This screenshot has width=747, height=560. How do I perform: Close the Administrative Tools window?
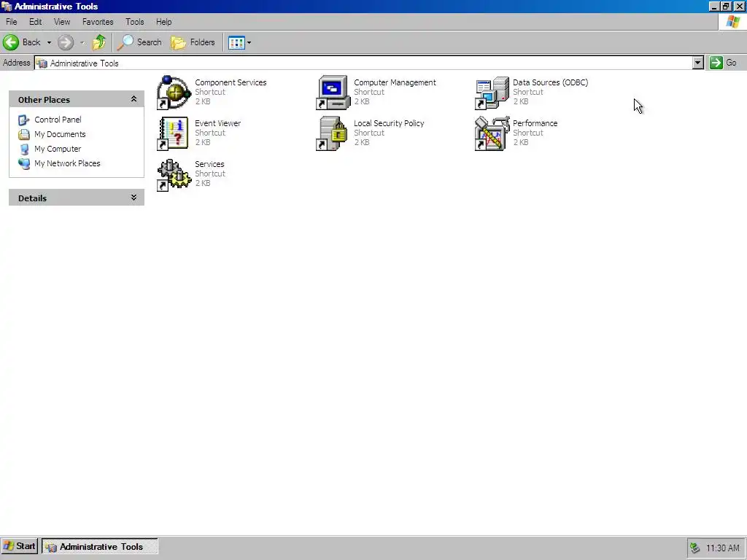point(739,7)
